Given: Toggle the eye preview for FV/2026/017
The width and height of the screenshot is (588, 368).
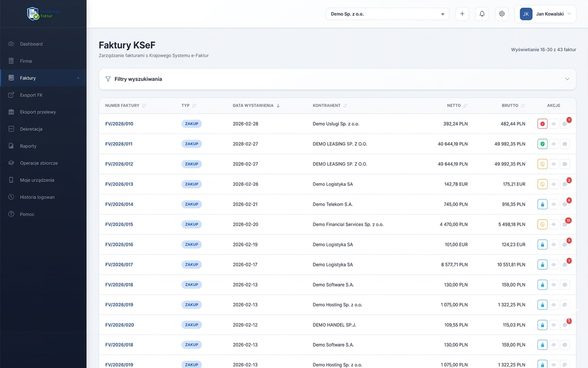Looking at the screenshot, I should pos(553,265).
